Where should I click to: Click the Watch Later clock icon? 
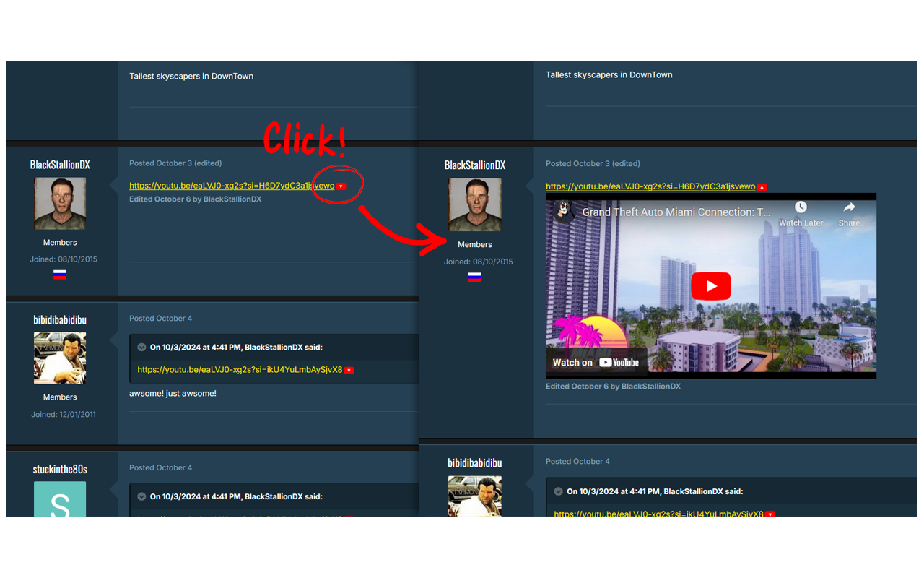tap(801, 208)
